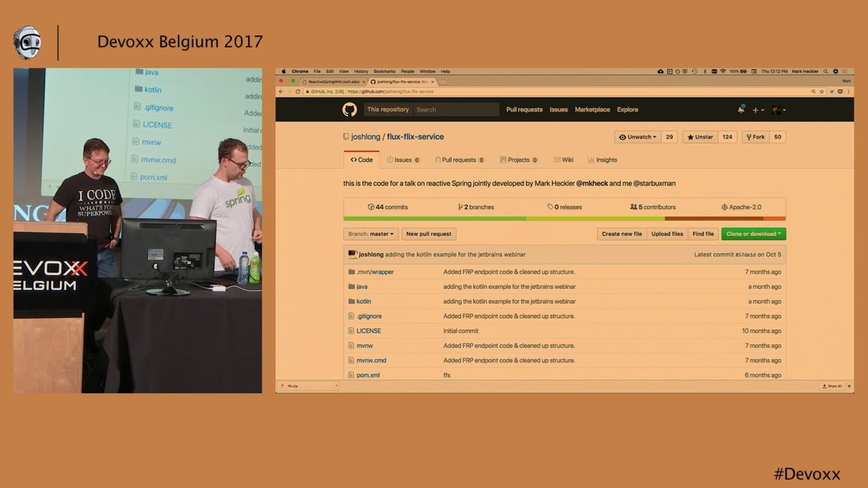The height and width of the screenshot is (488, 868).
Task: Switch to the repository Issues tab
Action: pos(403,160)
